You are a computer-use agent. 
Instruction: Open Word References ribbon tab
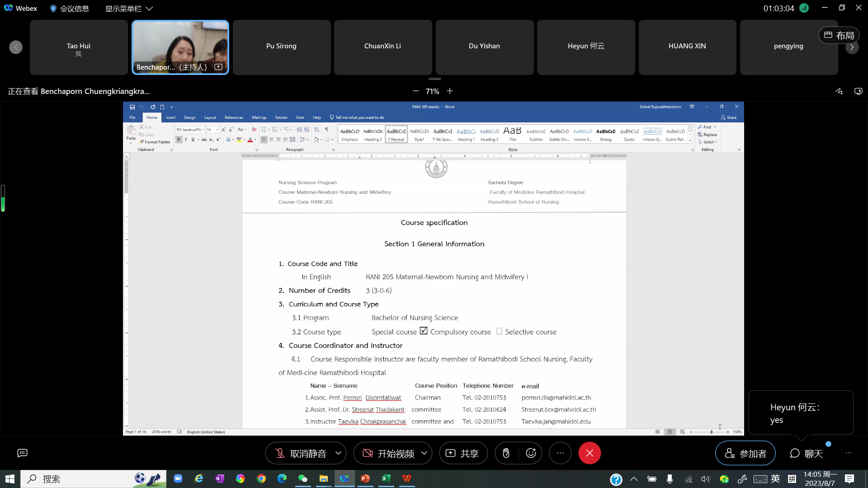pyautogui.click(x=234, y=117)
